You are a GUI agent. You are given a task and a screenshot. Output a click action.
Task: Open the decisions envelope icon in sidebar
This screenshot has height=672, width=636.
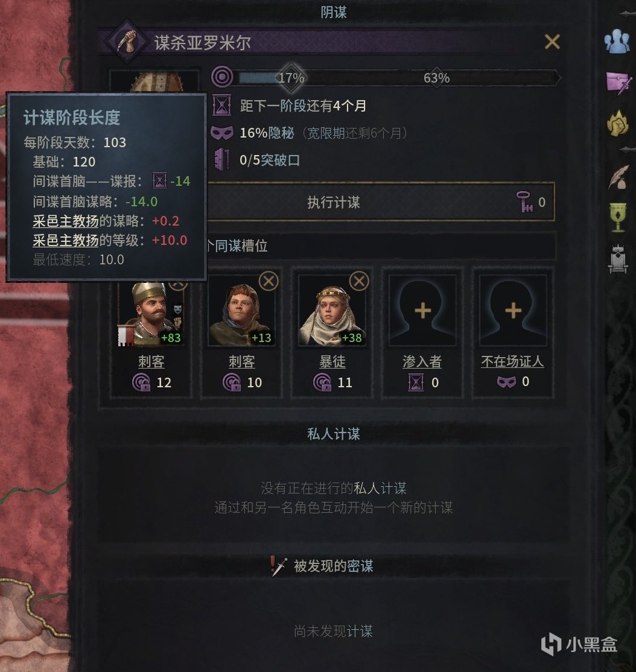pos(619,83)
